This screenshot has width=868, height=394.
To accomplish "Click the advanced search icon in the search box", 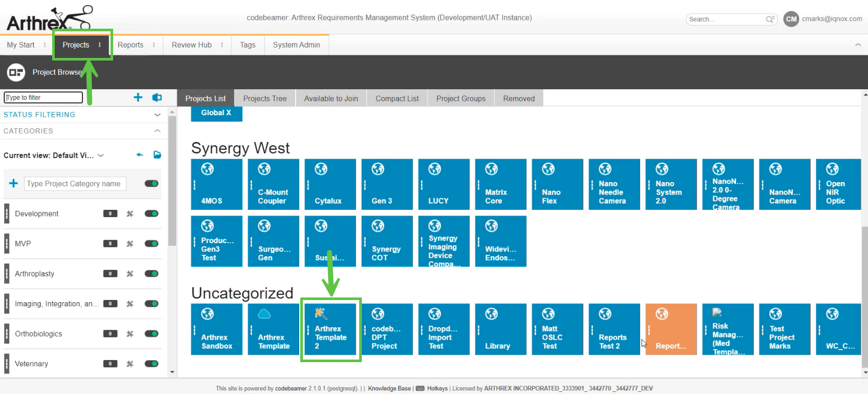I will coord(770,19).
